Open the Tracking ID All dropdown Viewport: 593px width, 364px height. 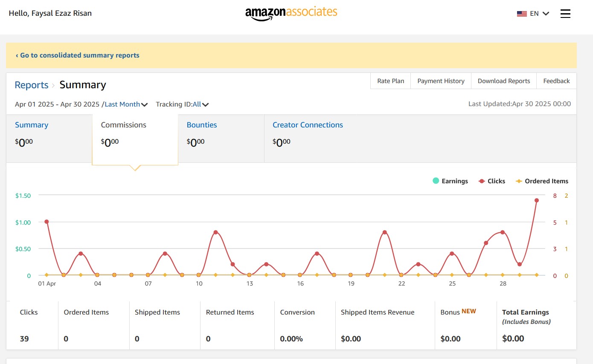click(x=201, y=104)
